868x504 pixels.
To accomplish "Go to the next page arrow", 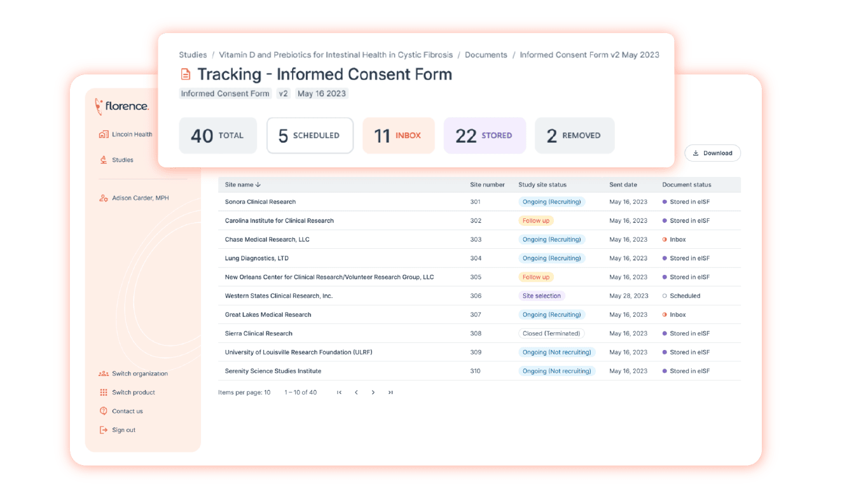I will point(373,393).
